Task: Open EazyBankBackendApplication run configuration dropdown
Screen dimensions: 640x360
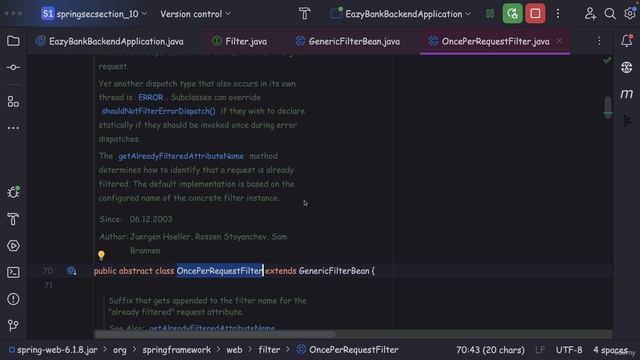Action: click(400, 14)
